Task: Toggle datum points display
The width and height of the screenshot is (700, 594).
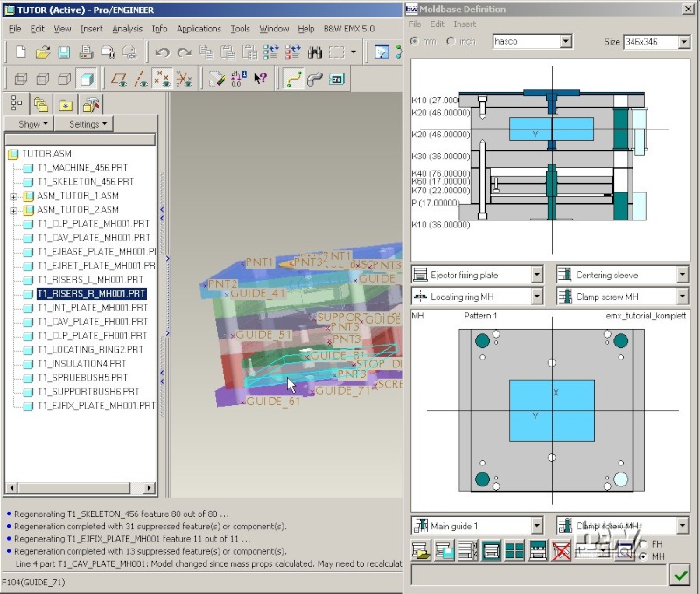Action: 162,80
